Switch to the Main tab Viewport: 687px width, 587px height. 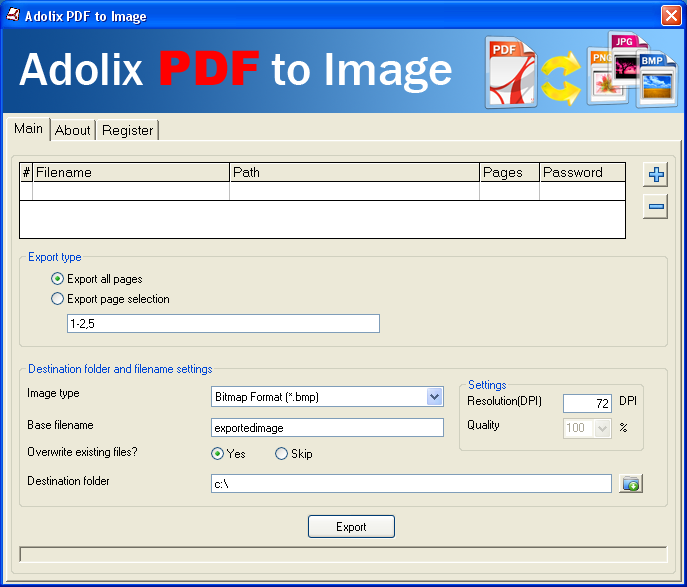point(28,128)
